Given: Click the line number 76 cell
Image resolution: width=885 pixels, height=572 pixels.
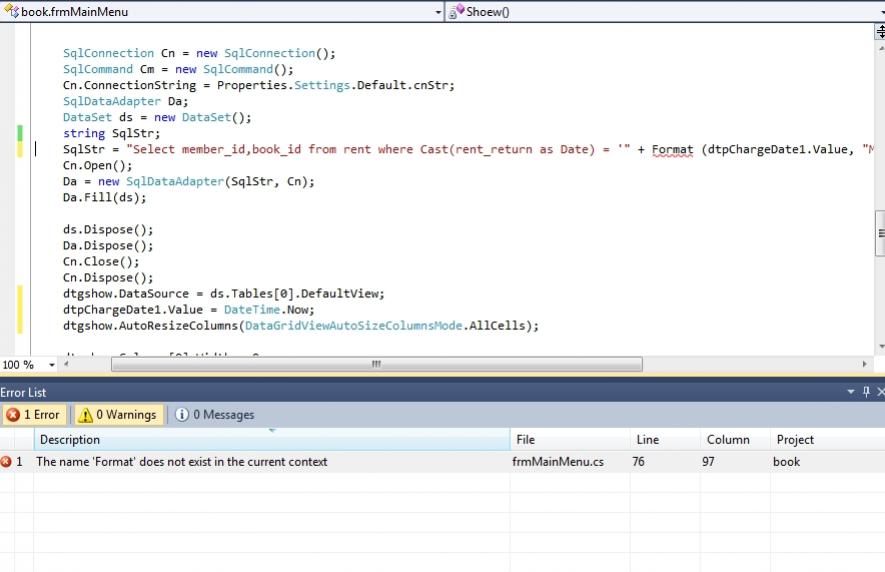Looking at the screenshot, I should (x=638, y=462).
